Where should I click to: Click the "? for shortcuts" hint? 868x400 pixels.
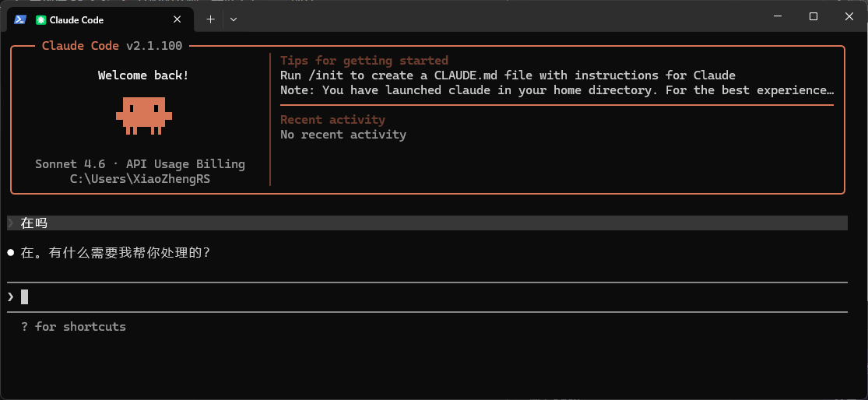[x=74, y=326]
